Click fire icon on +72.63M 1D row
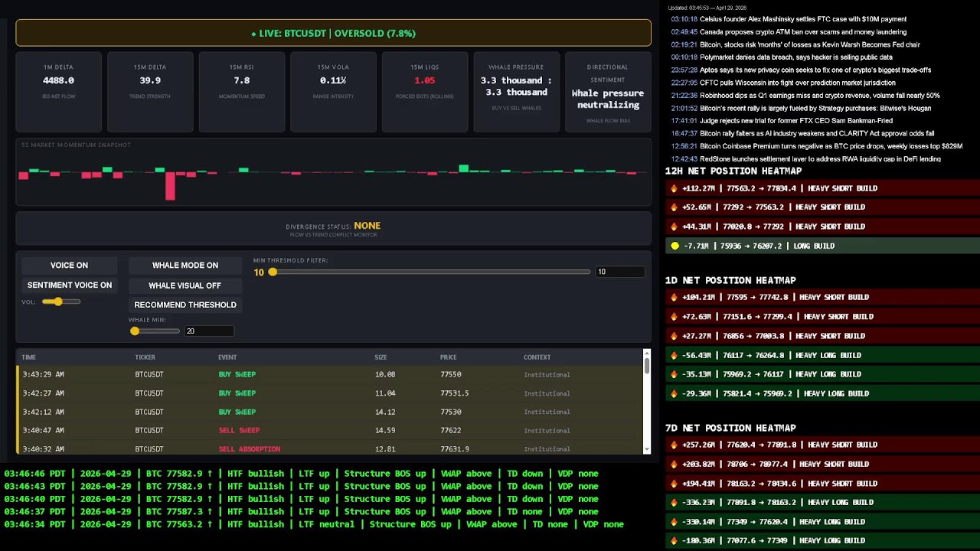The image size is (980, 551). [x=675, y=316]
